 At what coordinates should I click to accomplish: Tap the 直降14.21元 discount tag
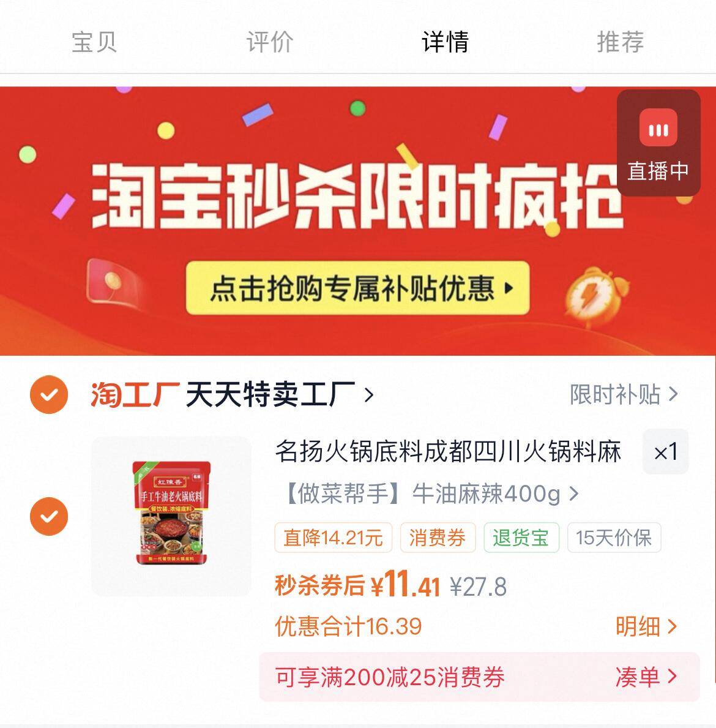(333, 538)
